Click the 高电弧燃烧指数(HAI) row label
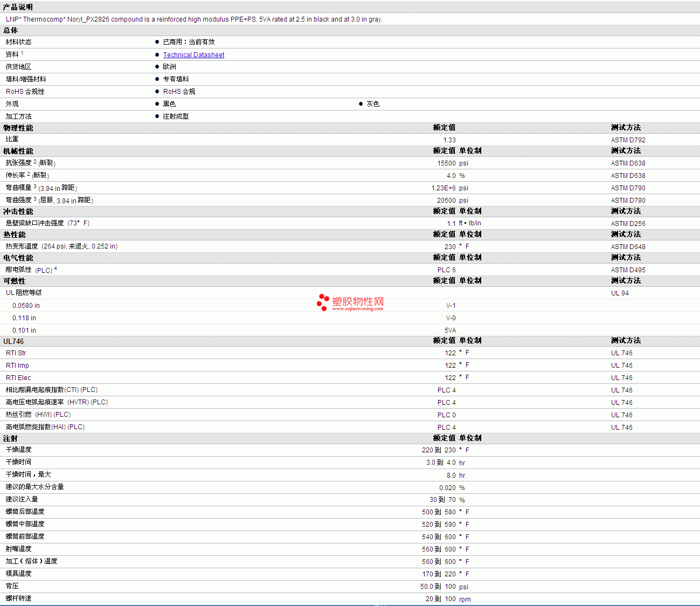This screenshot has height=606, width=700. (x=45, y=427)
